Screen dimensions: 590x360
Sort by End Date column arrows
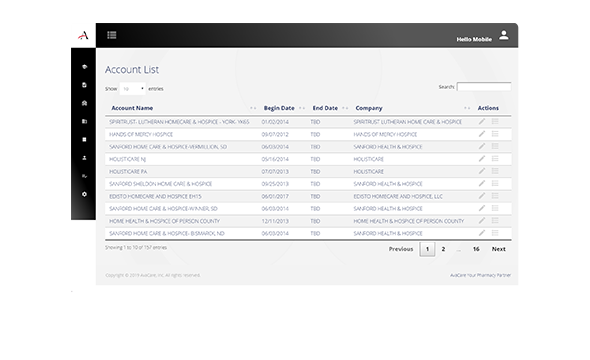345,108
